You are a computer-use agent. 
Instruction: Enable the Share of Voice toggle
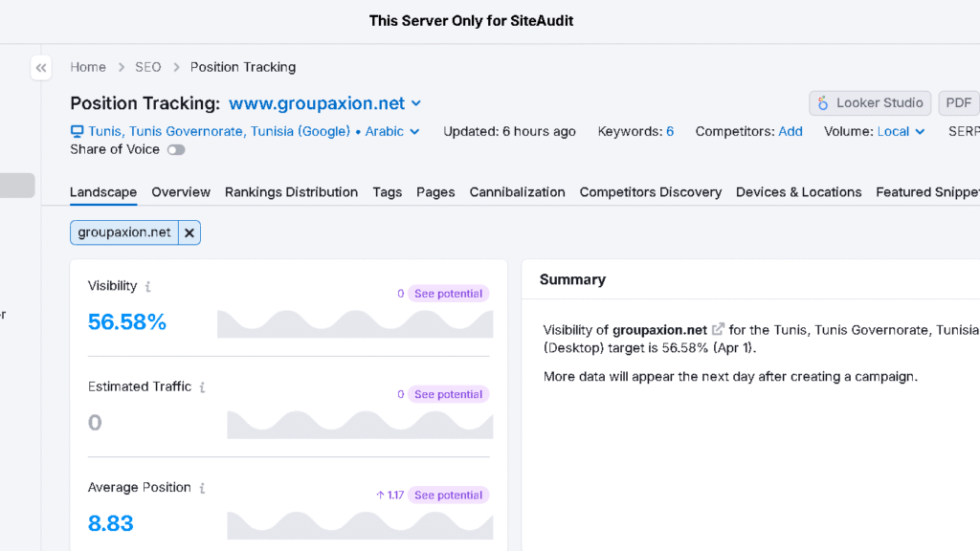[175, 149]
